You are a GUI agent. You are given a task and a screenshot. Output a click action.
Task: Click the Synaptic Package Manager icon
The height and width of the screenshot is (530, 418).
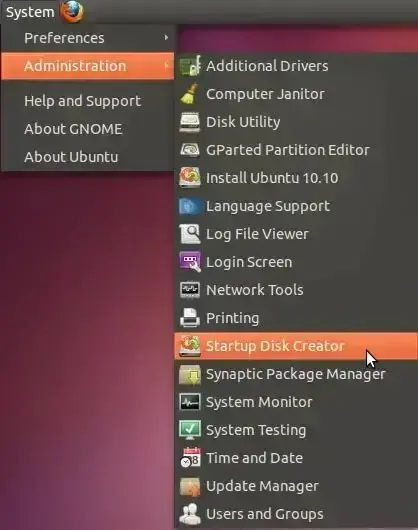(x=190, y=374)
